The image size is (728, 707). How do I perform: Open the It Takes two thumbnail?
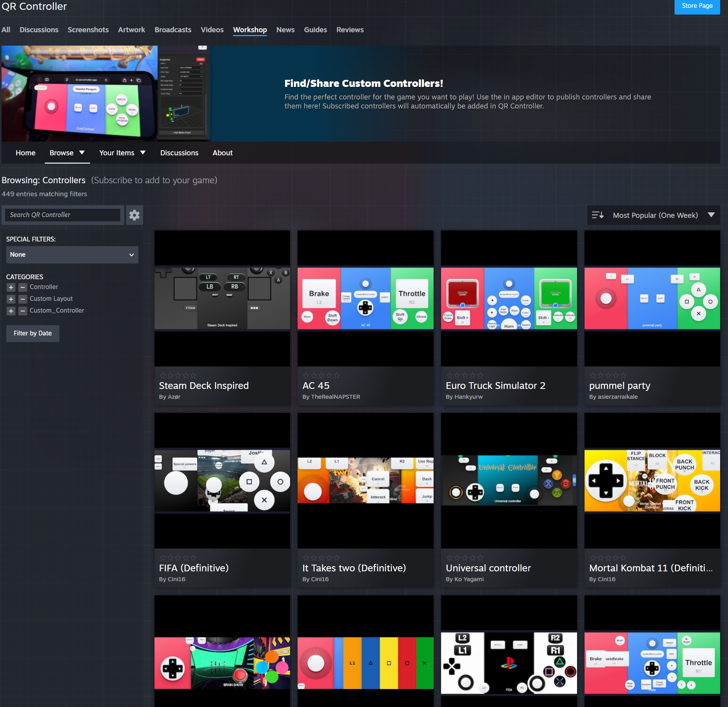pos(366,481)
